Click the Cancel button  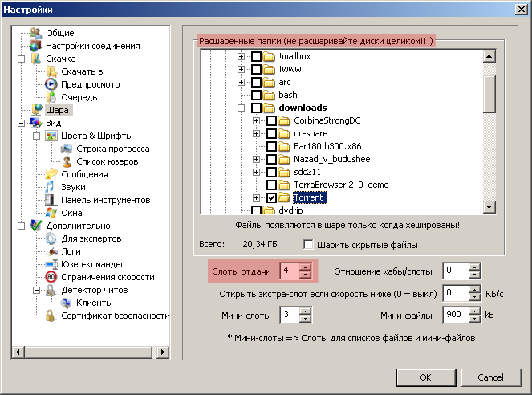[x=490, y=377]
